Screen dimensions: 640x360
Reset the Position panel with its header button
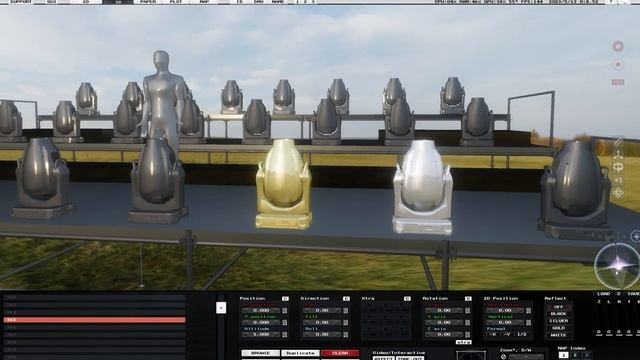tap(285, 299)
